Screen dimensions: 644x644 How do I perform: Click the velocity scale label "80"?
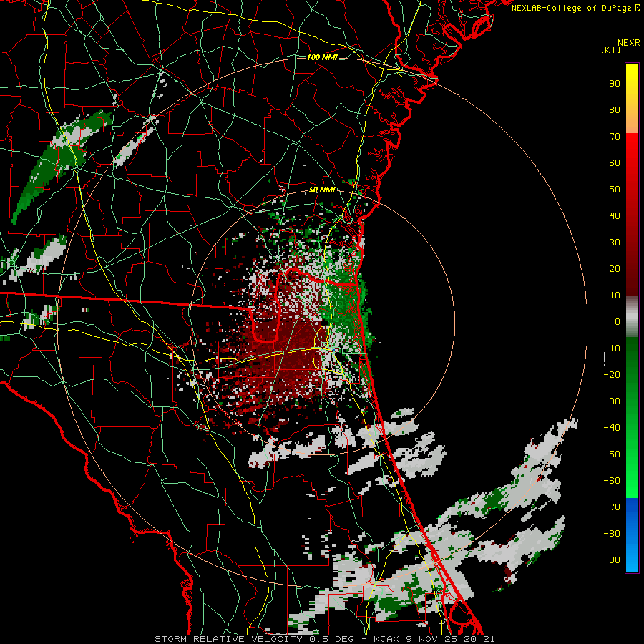[615, 109]
